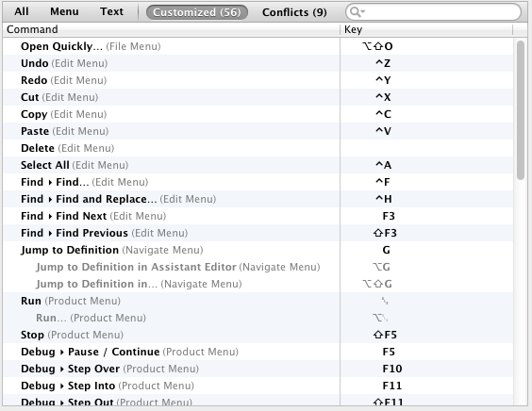
Task: Select the Text filter tab
Action: (111, 11)
